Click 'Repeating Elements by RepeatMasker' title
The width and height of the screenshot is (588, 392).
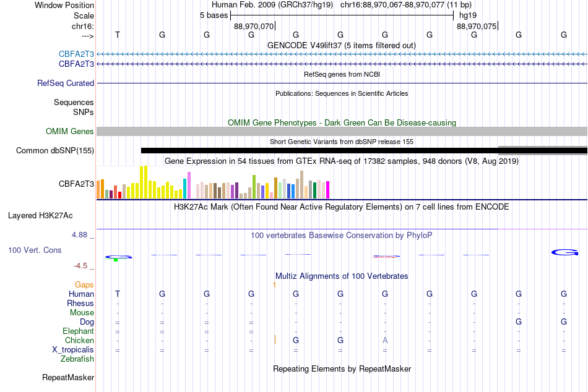pos(342,369)
